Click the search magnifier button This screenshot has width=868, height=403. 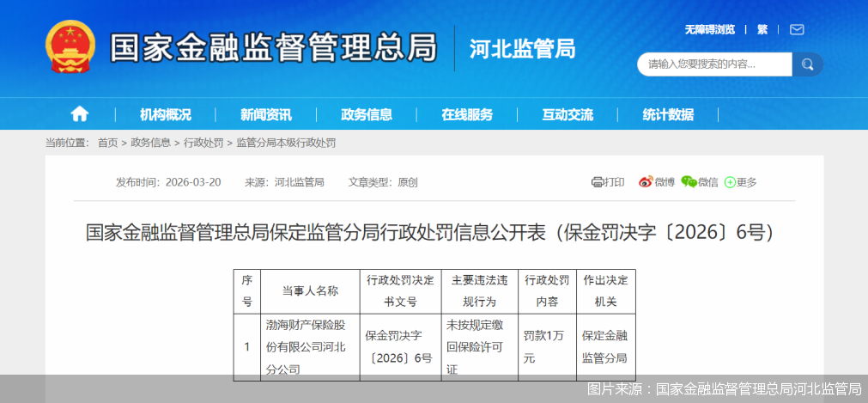tap(807, 64)
